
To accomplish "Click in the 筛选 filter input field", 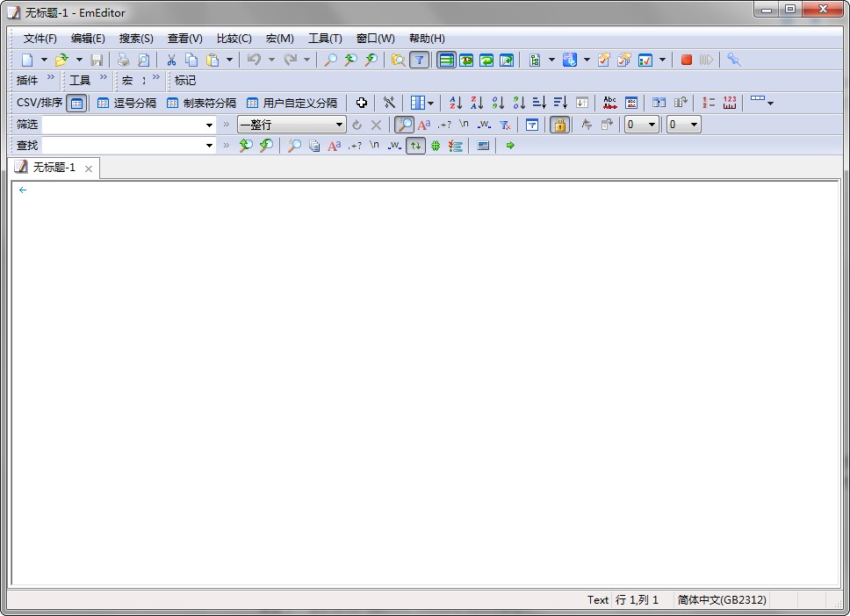I will (x=123, y=125).
